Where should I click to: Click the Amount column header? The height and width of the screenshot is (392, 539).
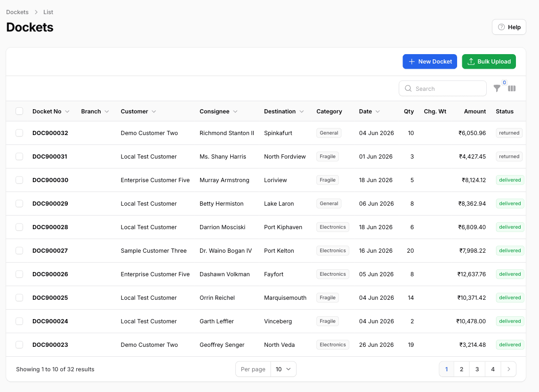pos(475,112)
